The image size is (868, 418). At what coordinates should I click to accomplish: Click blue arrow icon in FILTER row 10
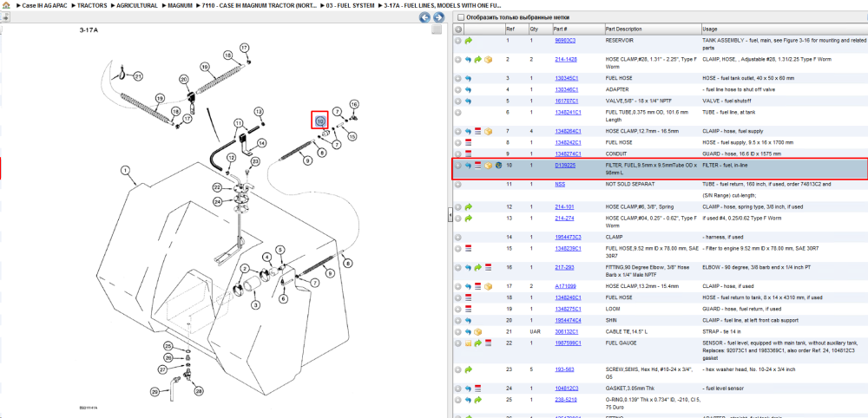[x=469, y=166]
